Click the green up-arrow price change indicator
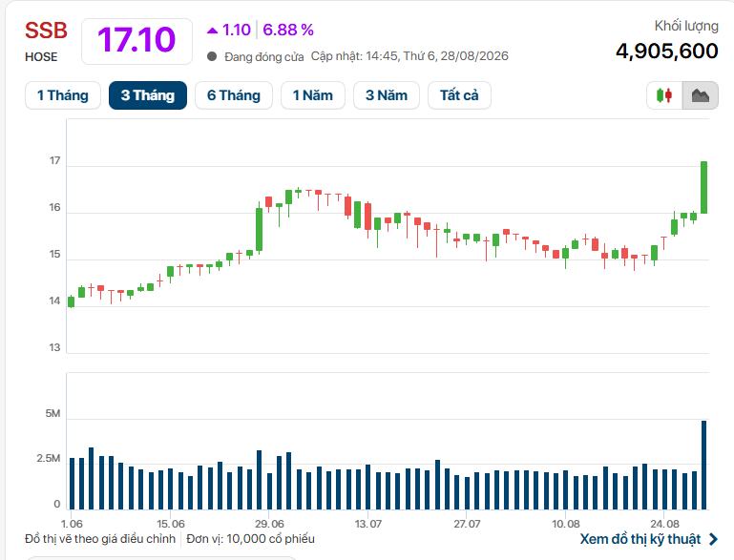Screen dimensions: 734x560 212,31
